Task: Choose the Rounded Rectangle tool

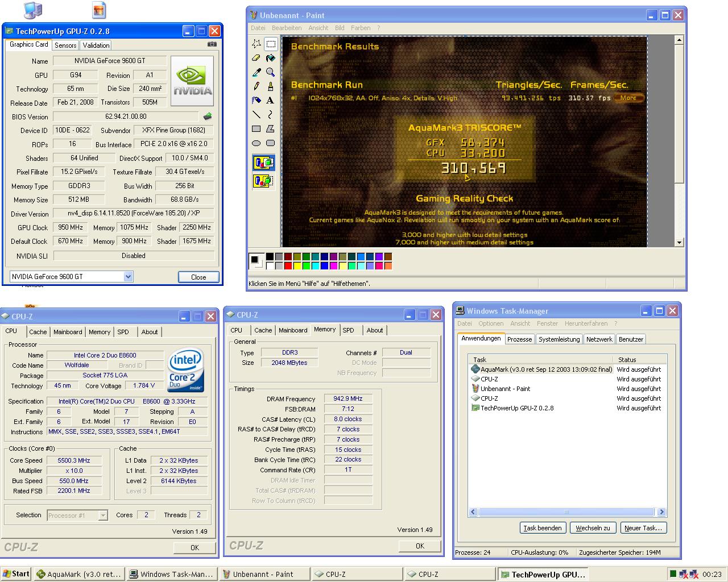Action: [x=271, y=143]
